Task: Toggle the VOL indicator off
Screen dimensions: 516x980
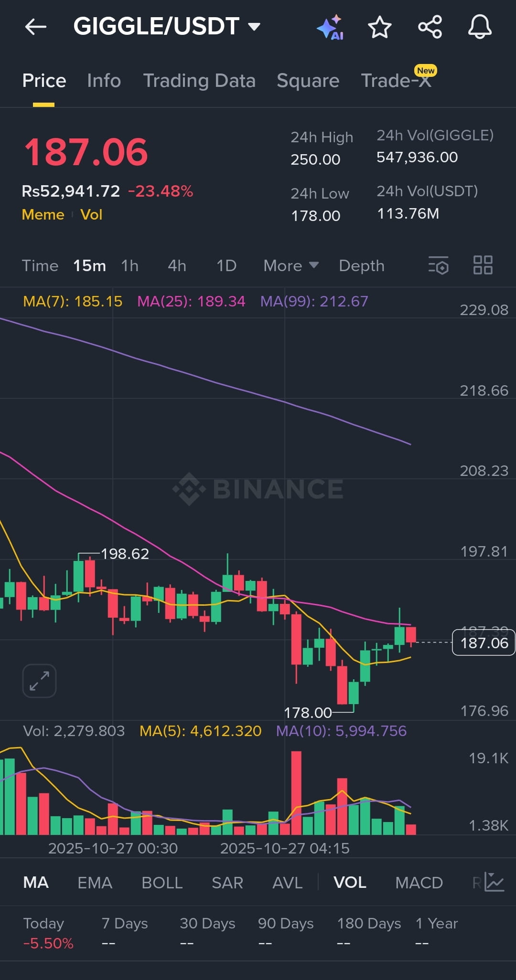Action: (x=350, y=883)
